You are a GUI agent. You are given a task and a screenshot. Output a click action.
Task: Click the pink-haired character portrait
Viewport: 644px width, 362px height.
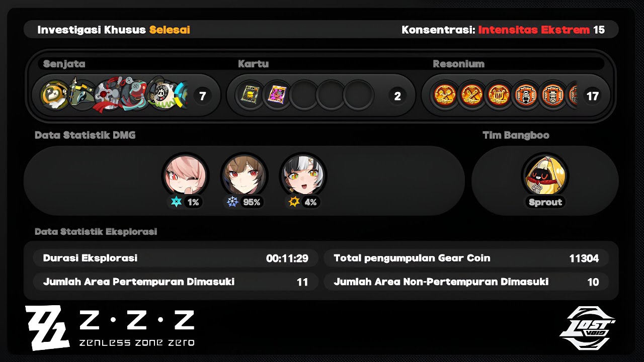click(185, 176)
